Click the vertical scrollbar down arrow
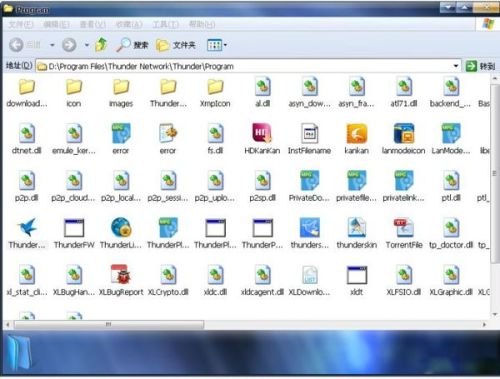 click(495, 314)
